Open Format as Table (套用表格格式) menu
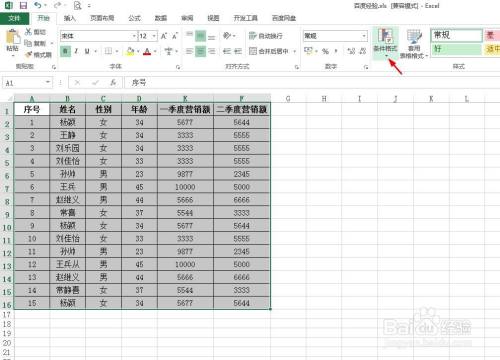 tap(414, 43)
